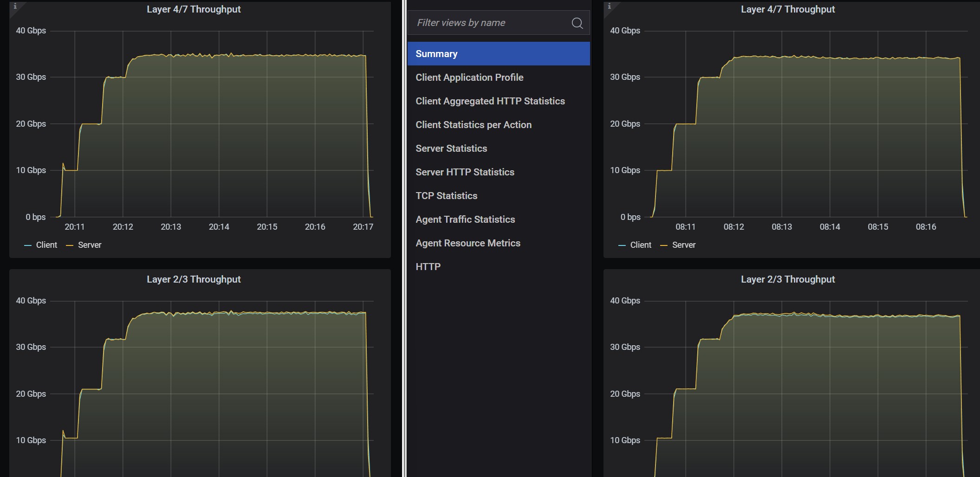Click info icon on the 08:11 Layer 4/7 panel
Image resolution: width=980 pixels, height=477 pixels.
click(609, 6)
